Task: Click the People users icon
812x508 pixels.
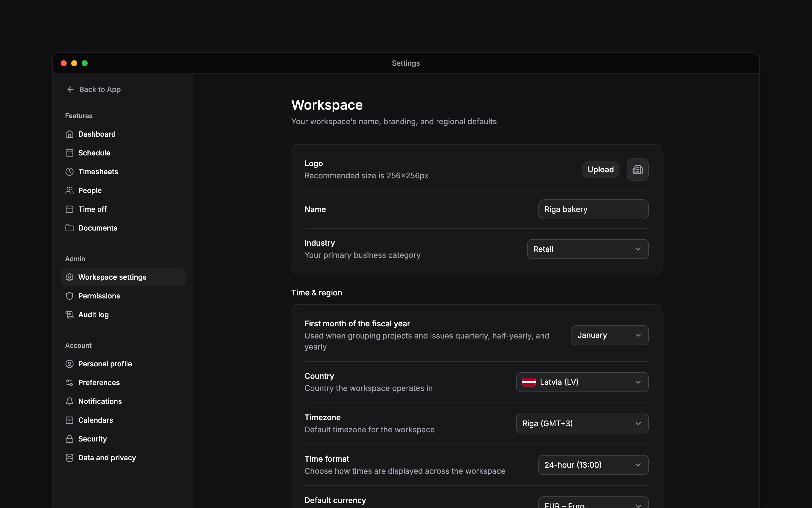Action: click(x=70, y=190)
